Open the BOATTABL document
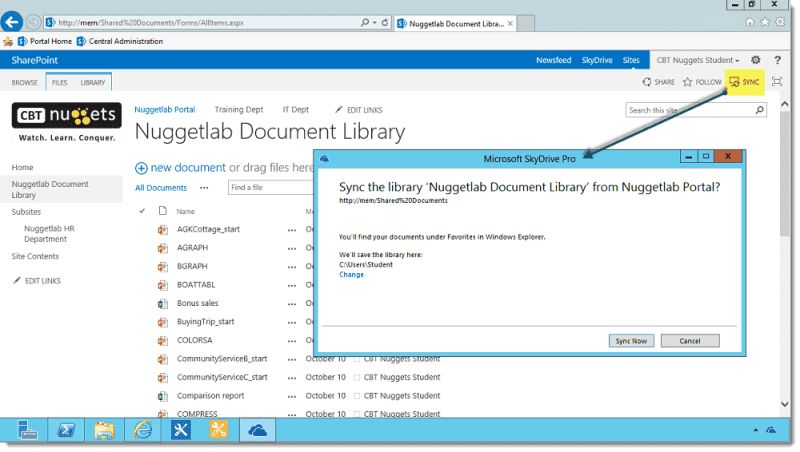The height and width of the screenshot is (452, 800). [x=196, y=285]
